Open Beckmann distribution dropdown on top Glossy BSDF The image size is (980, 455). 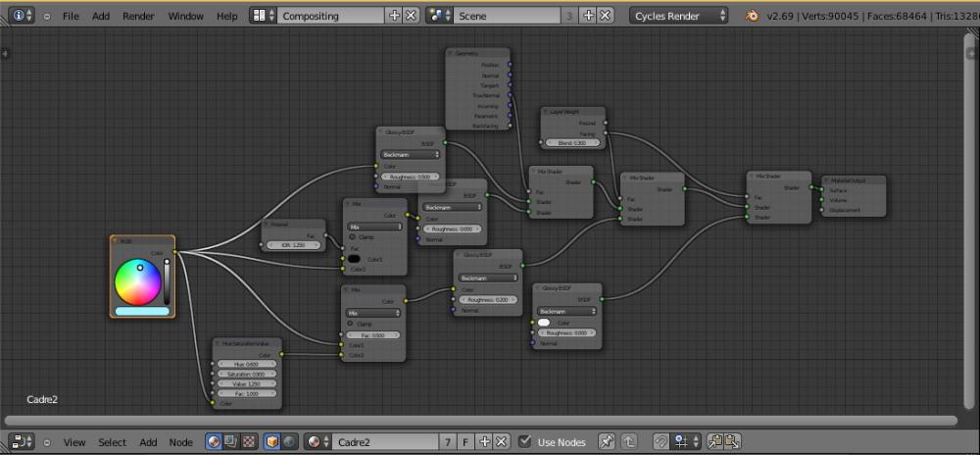pos(411,154)
